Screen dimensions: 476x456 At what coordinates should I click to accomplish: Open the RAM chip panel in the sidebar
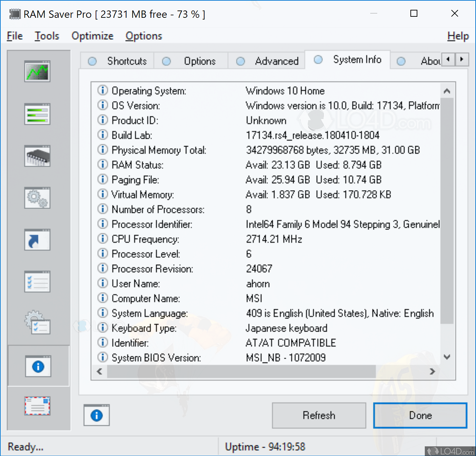tap(37, 156)
